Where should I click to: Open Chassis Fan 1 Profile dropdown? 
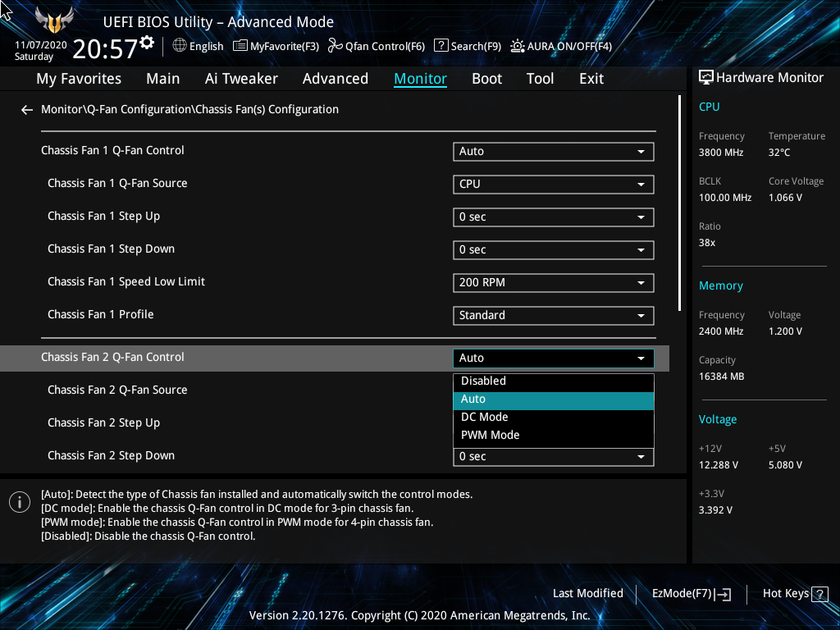point(554,316)
